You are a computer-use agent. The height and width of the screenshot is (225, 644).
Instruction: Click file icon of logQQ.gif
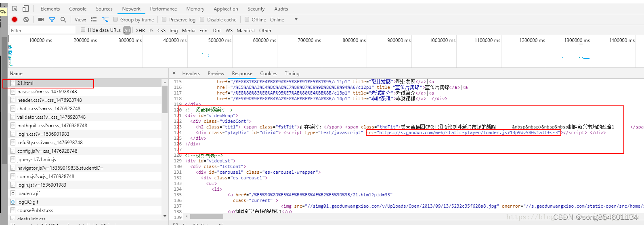point(13,202)
